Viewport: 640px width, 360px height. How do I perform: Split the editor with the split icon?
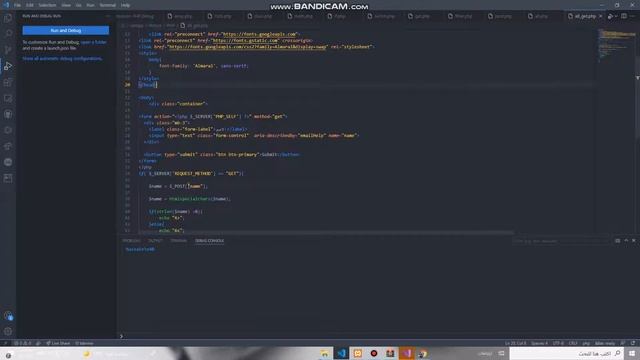[x=624, y=16]
